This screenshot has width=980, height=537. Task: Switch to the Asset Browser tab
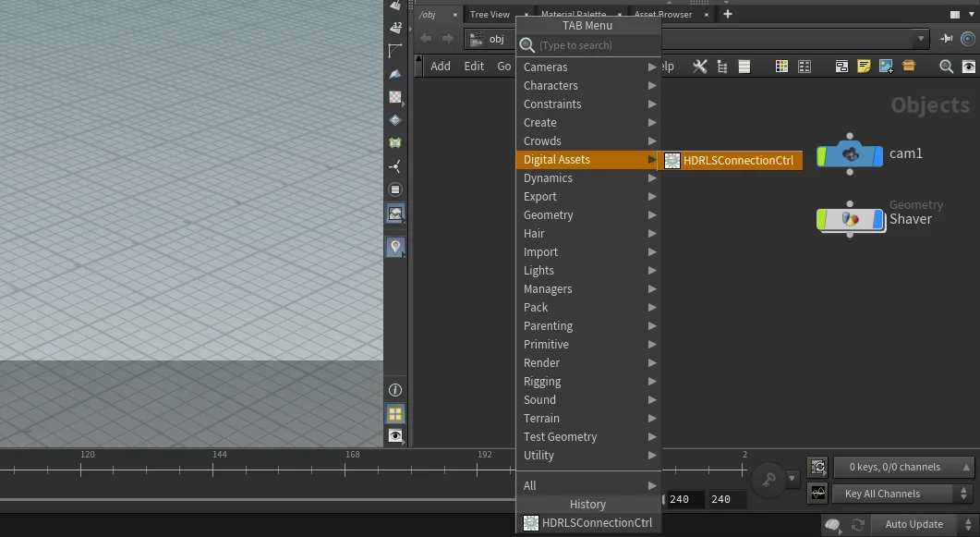pyautogui.click(x=664, y=15)
